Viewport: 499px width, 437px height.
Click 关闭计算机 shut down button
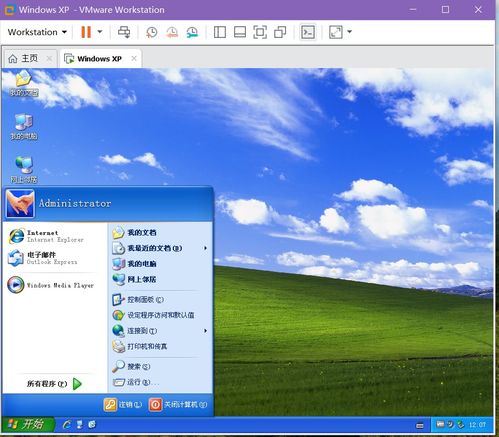(x=178, y=405)
